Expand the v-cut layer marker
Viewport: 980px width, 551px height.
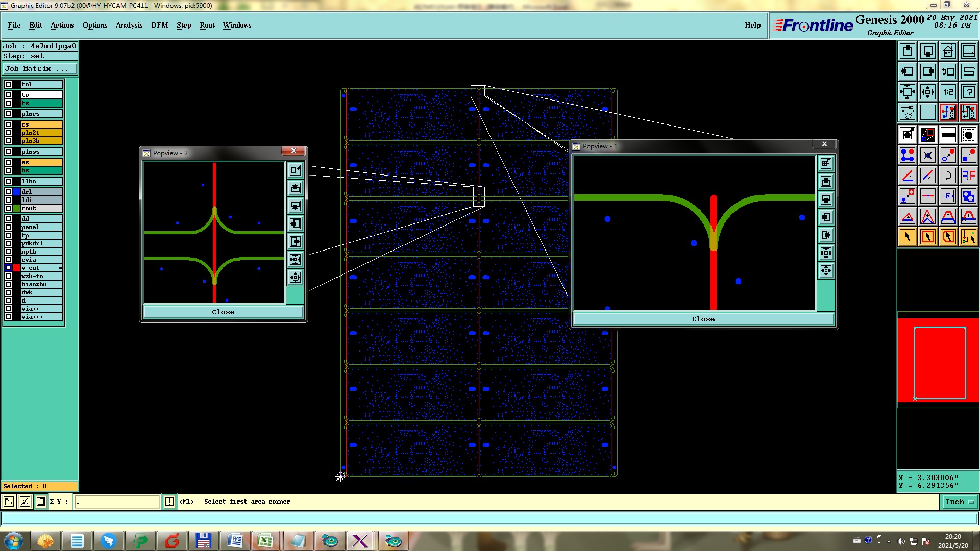[60, 268]
